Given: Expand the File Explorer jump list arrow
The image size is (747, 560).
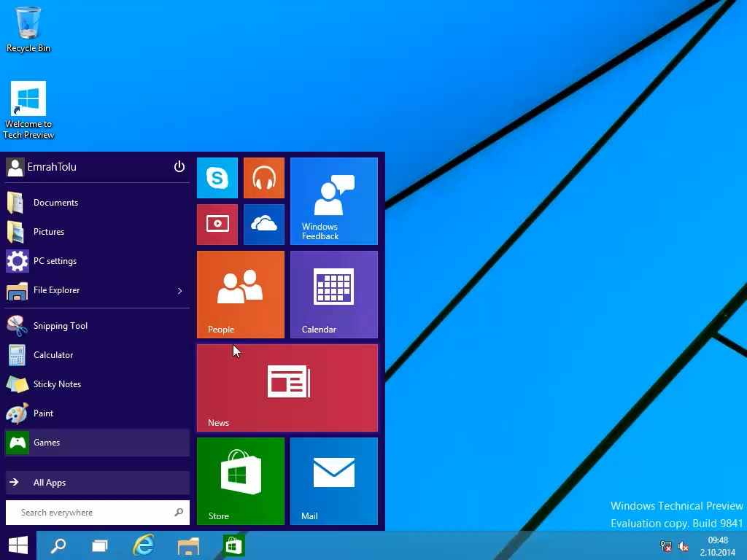Looking at the screenshot, I should [179, 290].
